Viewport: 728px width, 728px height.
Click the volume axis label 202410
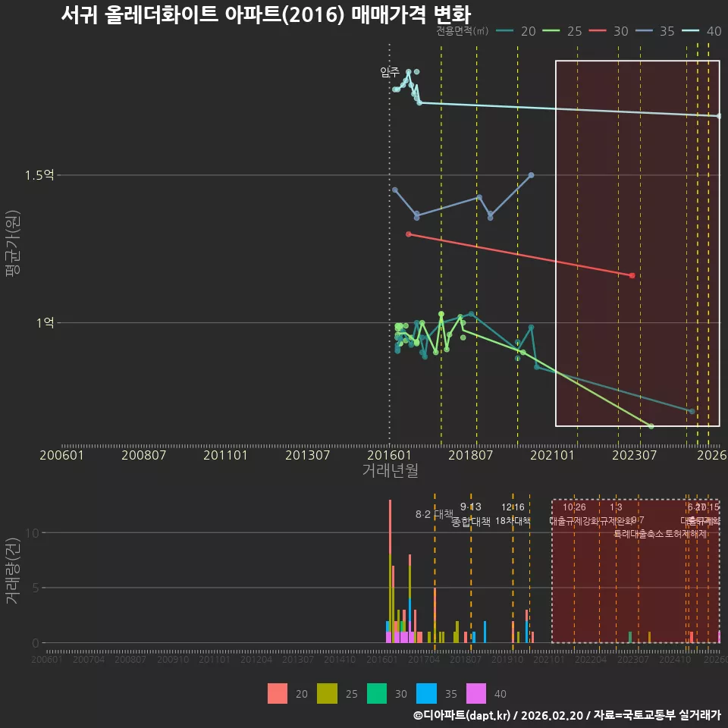675,659
